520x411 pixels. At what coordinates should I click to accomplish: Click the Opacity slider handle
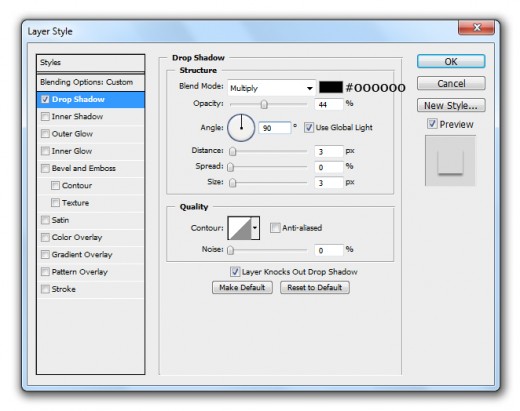click(x=264, y=105)
